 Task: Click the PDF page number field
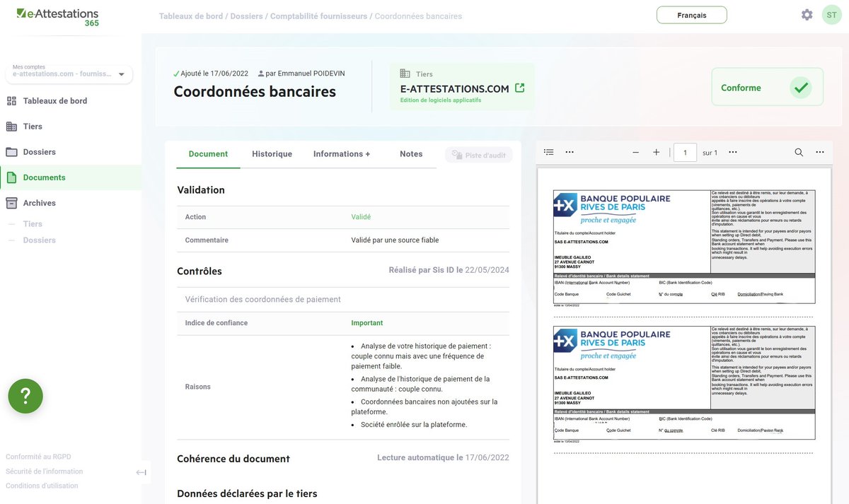(685, 152)
